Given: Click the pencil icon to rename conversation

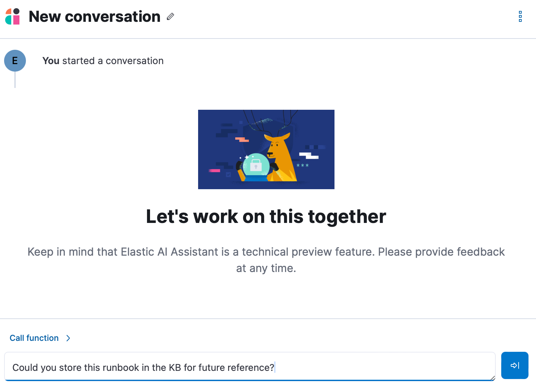Looking at the screenshot, I should (170, 16).
